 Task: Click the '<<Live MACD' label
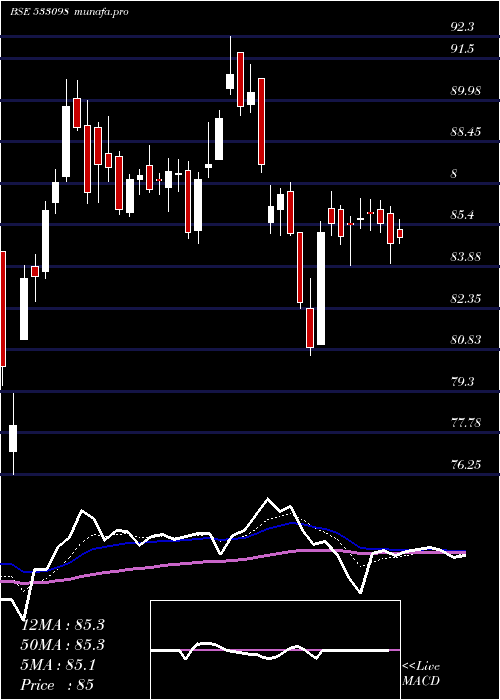point(421,674)
